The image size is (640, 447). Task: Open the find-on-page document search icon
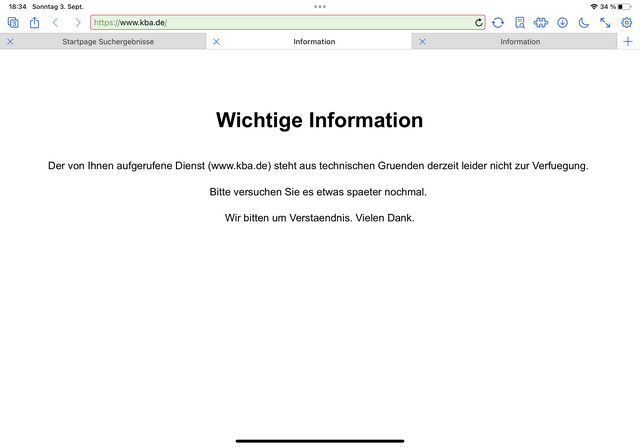520,22
